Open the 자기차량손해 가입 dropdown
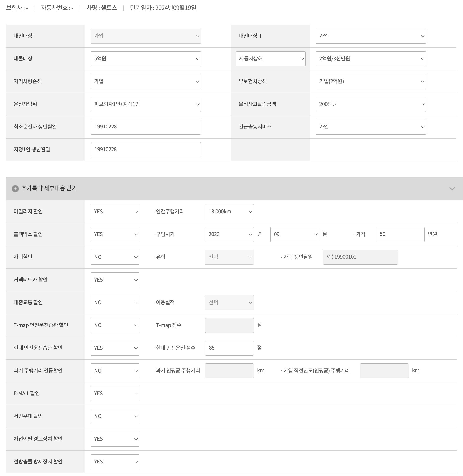 pos(145,81)
